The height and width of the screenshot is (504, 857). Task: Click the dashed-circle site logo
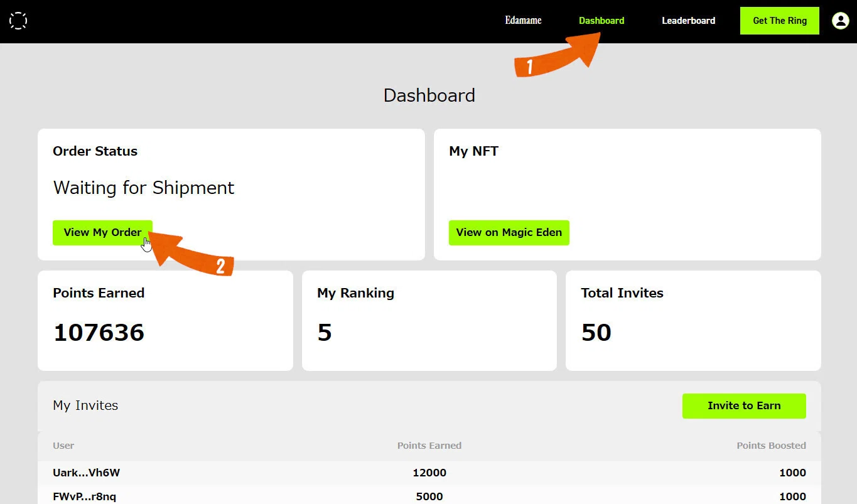pyautogui.click(x=18, y=21)
